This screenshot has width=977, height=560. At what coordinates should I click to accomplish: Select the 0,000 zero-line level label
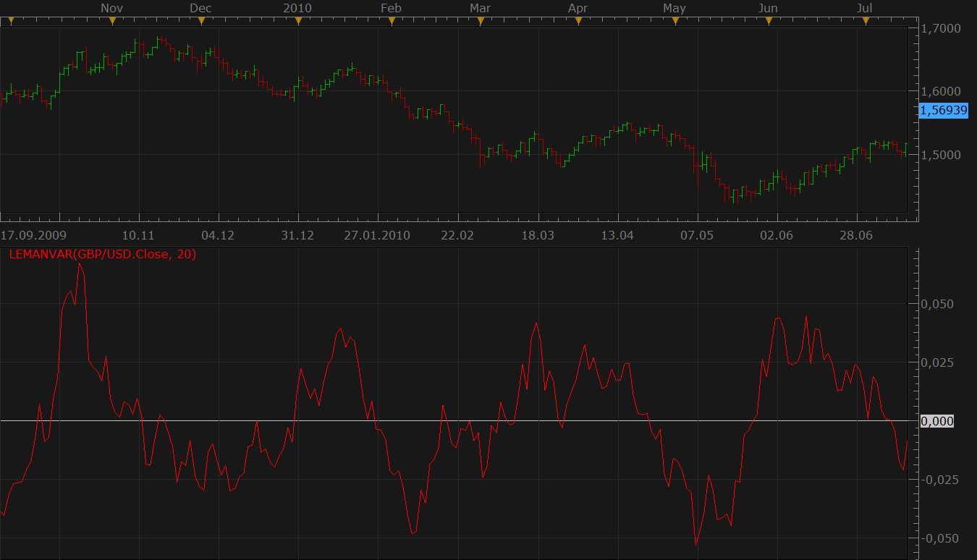937,421
